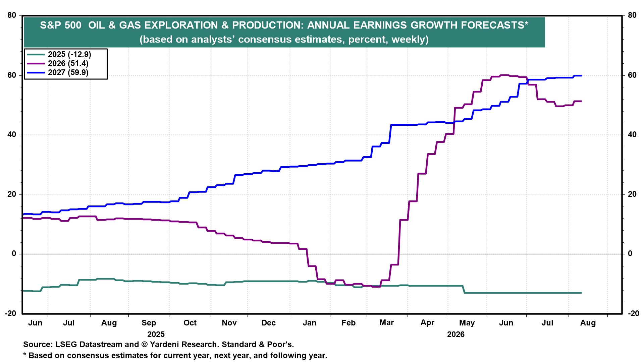Click the 40 label on the left axis
Image resolution: width=644 pixels, height=362 pixels.
pos(12,135)
